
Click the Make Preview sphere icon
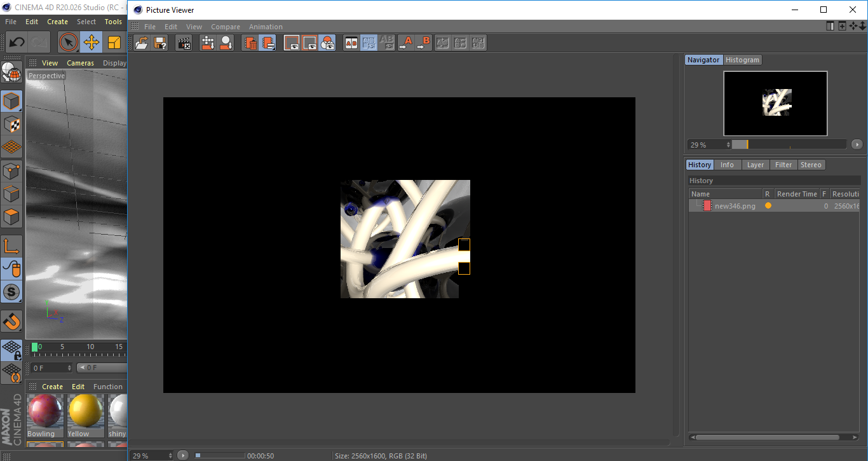(226, 43)
